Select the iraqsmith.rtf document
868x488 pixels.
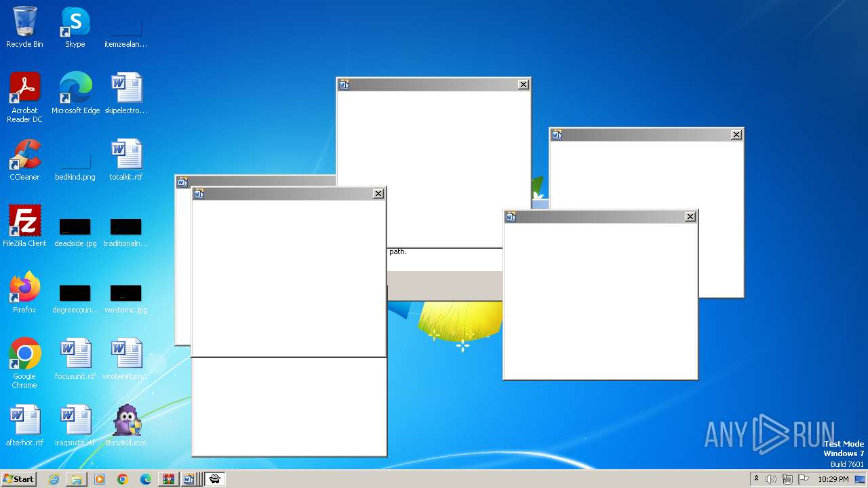[75, 426]
